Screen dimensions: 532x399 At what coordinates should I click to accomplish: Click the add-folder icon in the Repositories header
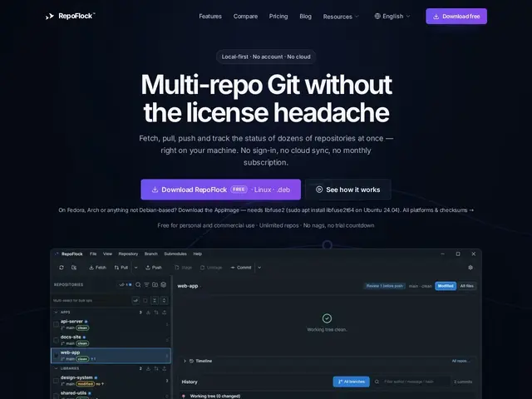tap(155, 284)
